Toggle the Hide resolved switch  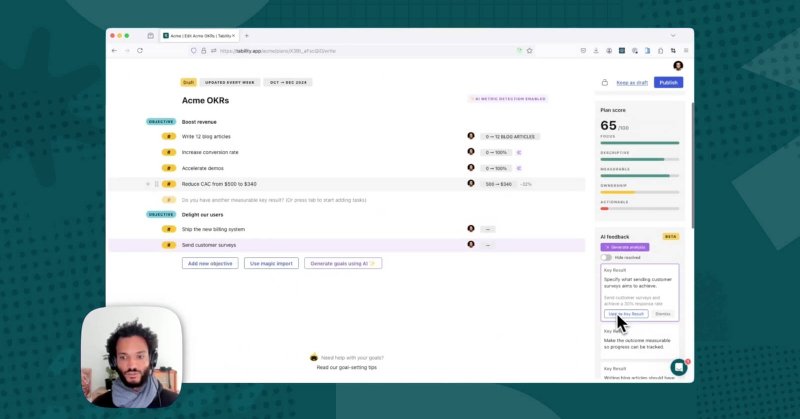(606, 258)
